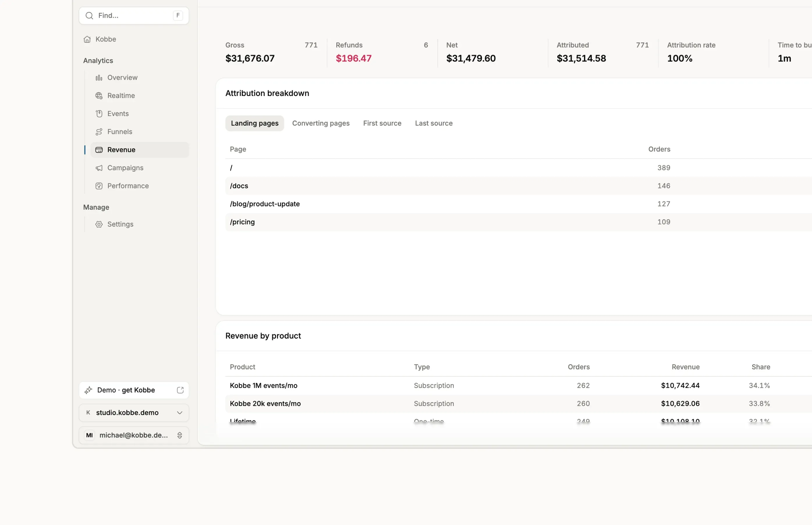812x525 pixels.
Task: Click the Settings gear icon
Action: click(99, 224)
